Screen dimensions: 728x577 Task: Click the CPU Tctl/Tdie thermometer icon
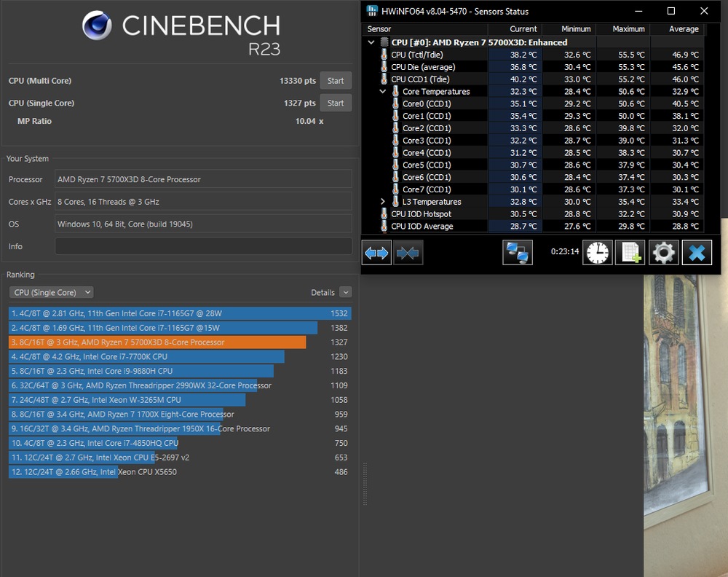coord(384,54)
